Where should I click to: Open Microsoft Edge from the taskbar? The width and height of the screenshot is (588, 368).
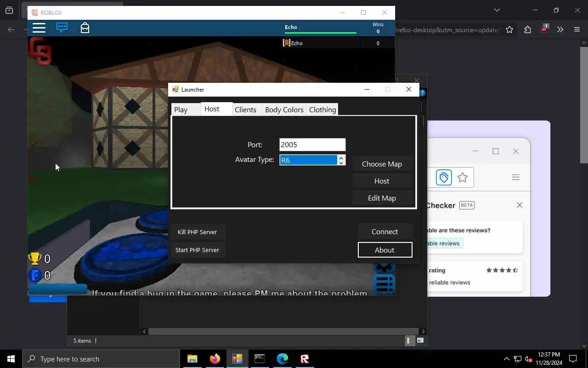pyautogui.click(x=282, y=359)
